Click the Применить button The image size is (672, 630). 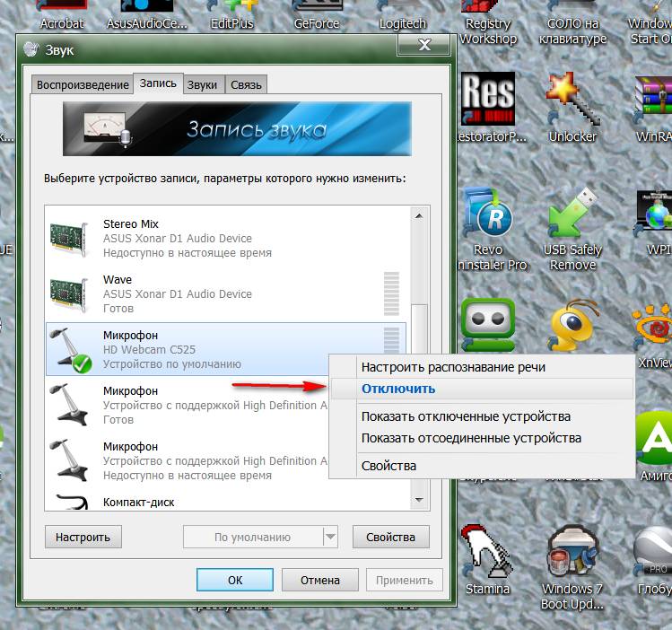404,580
